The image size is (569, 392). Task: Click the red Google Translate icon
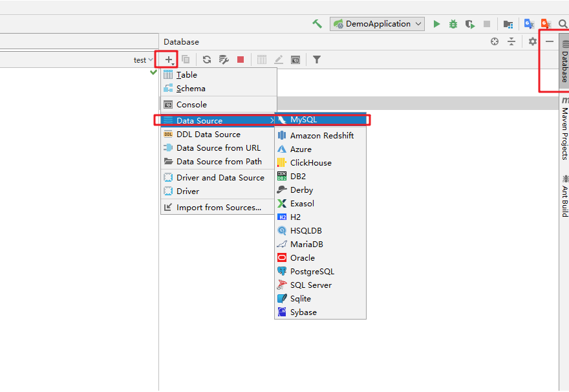[546, 24]
